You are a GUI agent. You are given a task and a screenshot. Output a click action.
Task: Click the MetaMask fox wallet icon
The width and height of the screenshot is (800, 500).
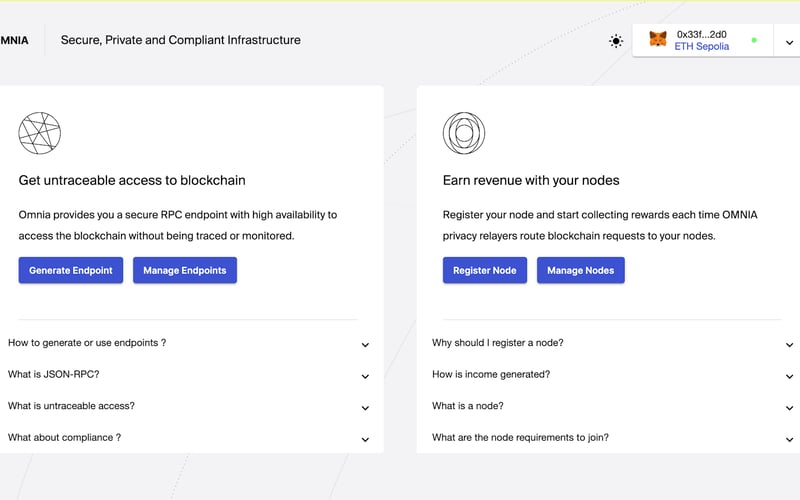click(x=658, y=40)
